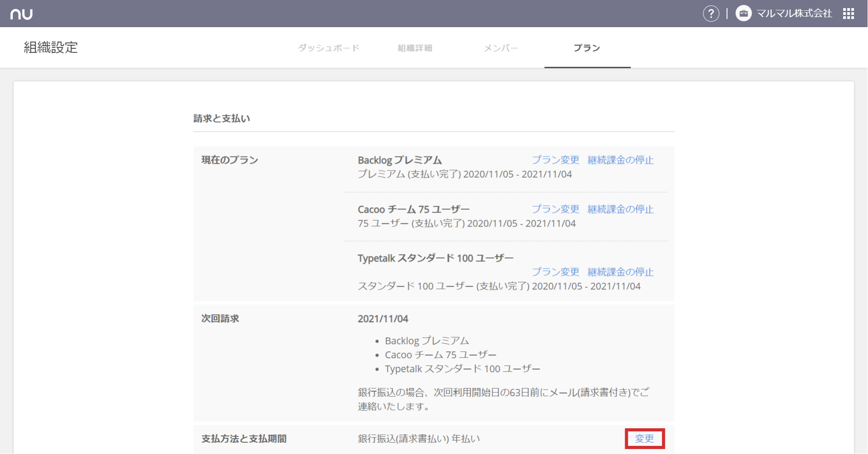Click プラン変更 for Typetalk スタンダード
Image resolution: width=868 pixels, height=454 pixels.
pos(556,272)
